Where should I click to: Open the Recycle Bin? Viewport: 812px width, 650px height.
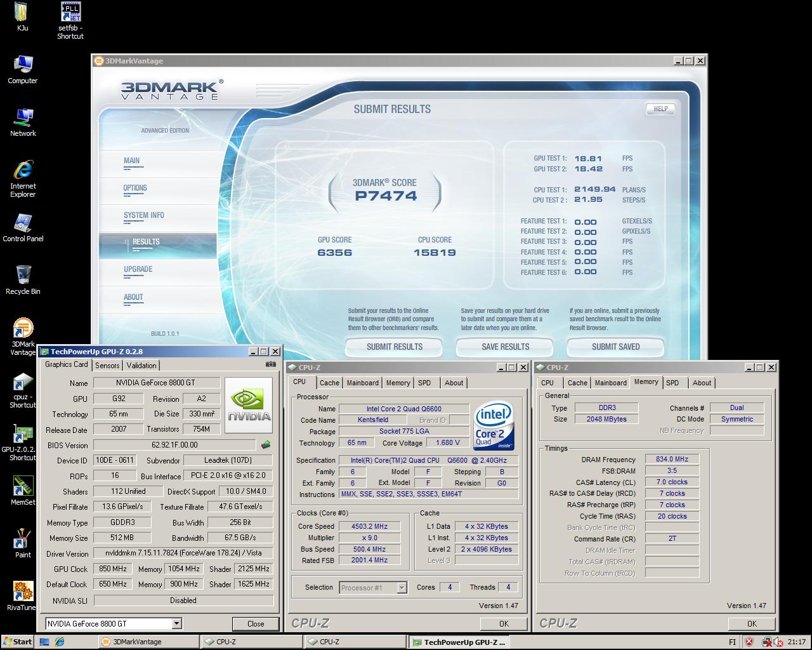coord(23,280)
